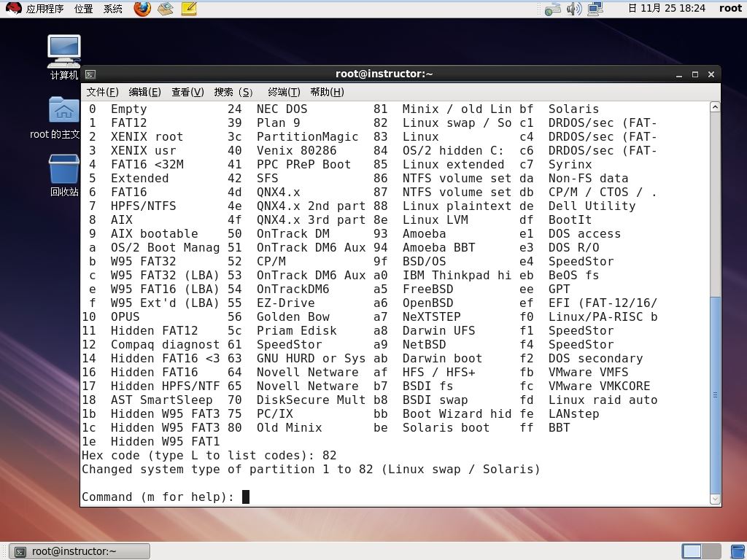This screenshot has width=747, height=560.
Task: Open the mail client launcher icon
Action: (x=166, y=9)
